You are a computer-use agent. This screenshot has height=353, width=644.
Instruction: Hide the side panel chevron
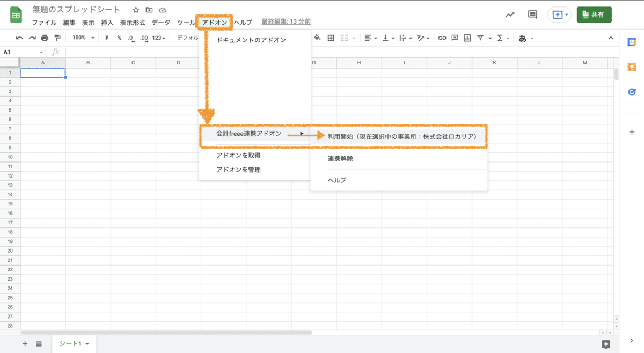tap(631, 340)
